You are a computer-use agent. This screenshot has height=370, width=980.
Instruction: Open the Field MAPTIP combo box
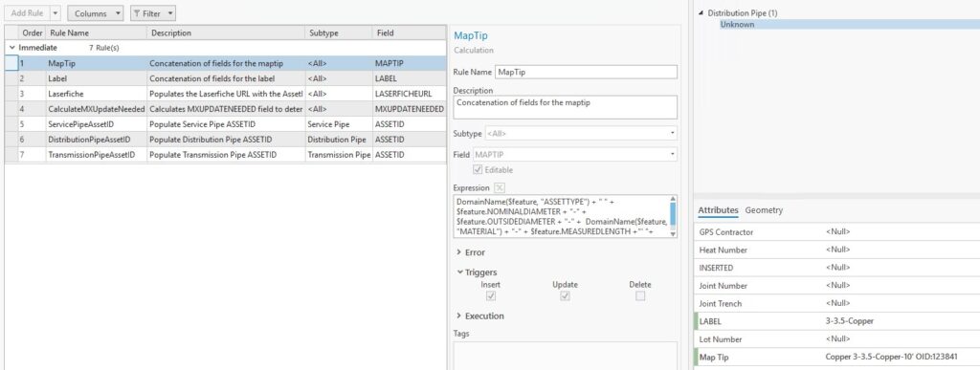[x=574, y=154]
